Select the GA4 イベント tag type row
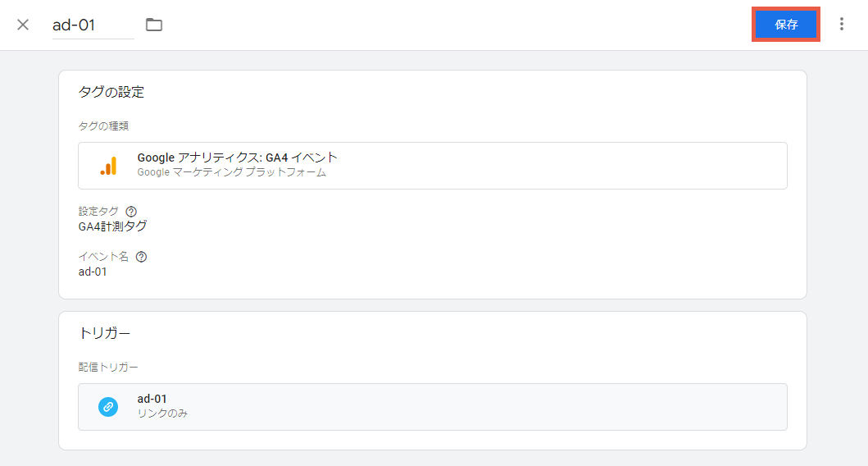Image resolution: width=868 pixels, height=466 pixels. tap(432, 166)
